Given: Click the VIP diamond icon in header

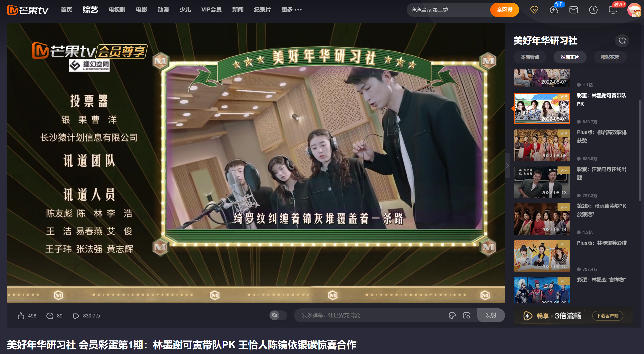Looking at the screenshot, I should [534, 10].
